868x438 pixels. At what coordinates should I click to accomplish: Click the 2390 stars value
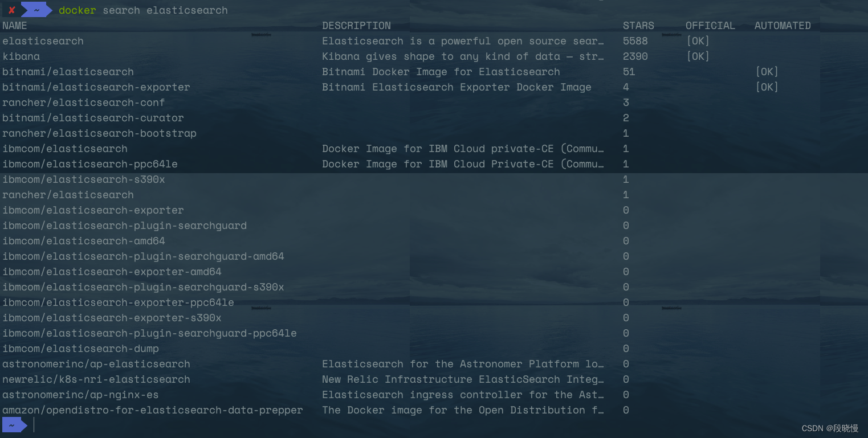[635, 56]
